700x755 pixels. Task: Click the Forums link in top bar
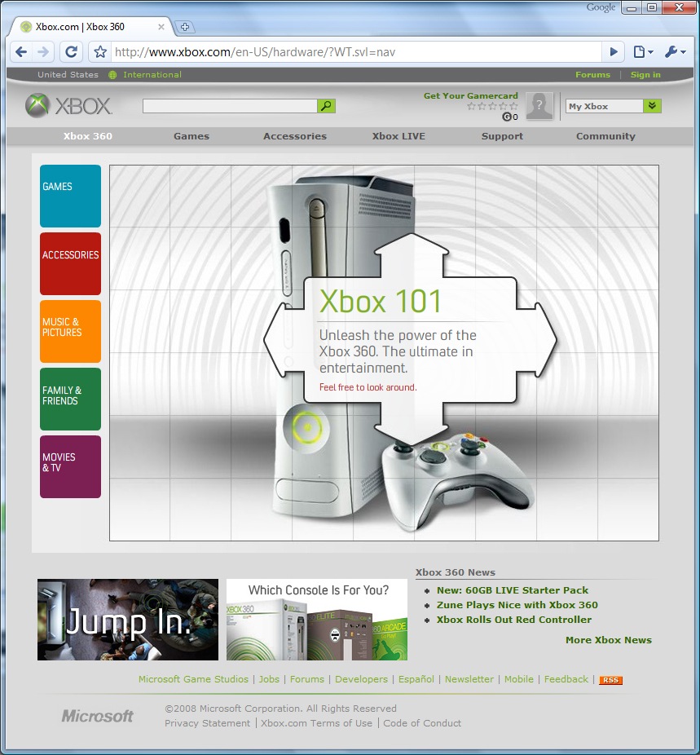(592, 75)
